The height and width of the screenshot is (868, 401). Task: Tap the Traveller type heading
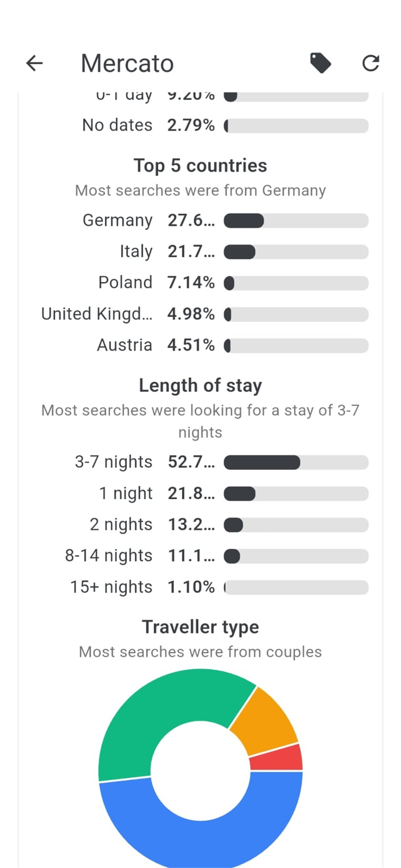point(200,627)
